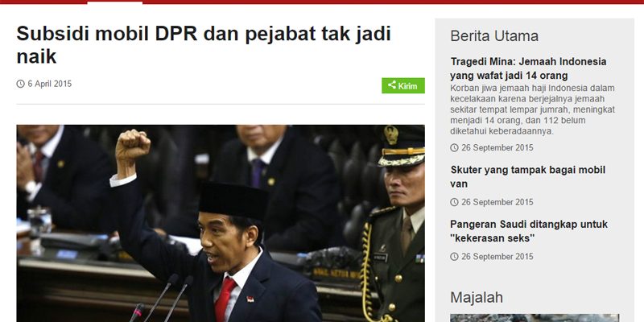Select the highlighted tab in the red navigation bar

[x=115, y=2]
